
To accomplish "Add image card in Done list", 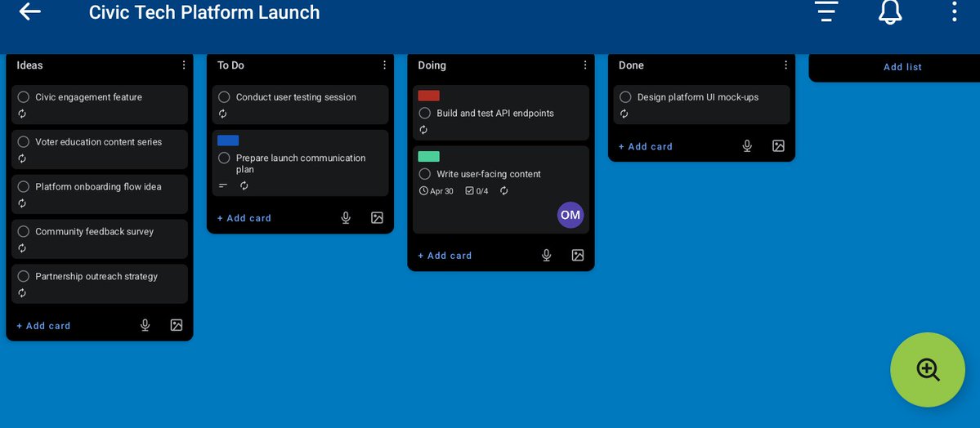I will click(778, 145).
